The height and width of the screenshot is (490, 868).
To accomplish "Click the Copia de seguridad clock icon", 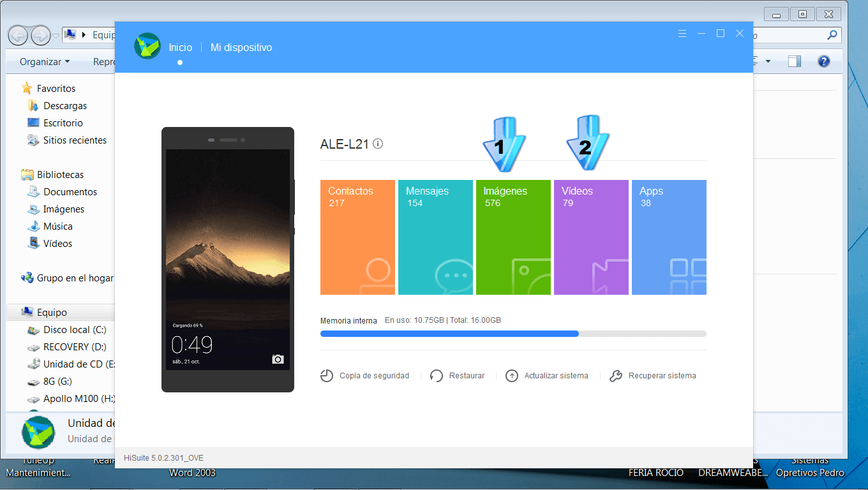I will (x=327, y=376).
